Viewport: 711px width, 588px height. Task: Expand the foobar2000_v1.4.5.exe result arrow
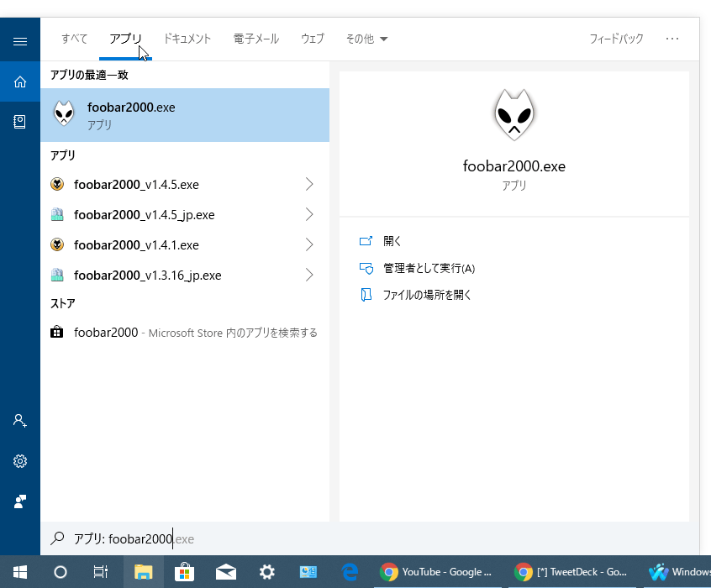[x=309, y=184]
